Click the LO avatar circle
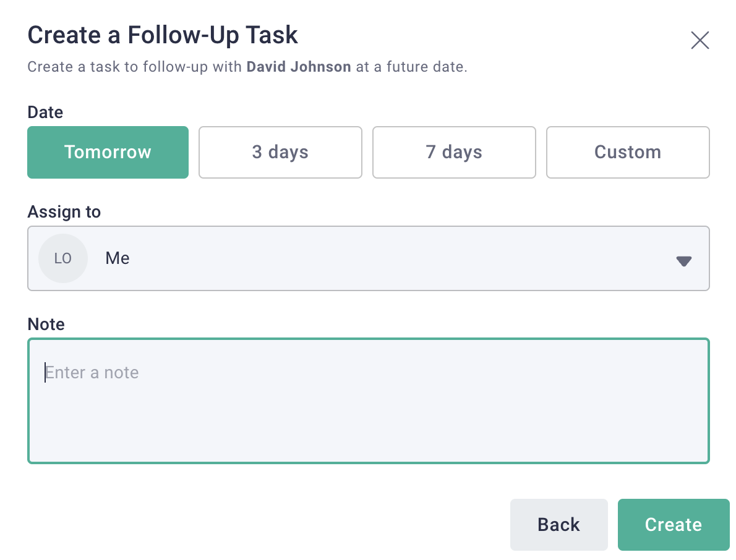Viewport: 736px width, 560px height. 62,258
